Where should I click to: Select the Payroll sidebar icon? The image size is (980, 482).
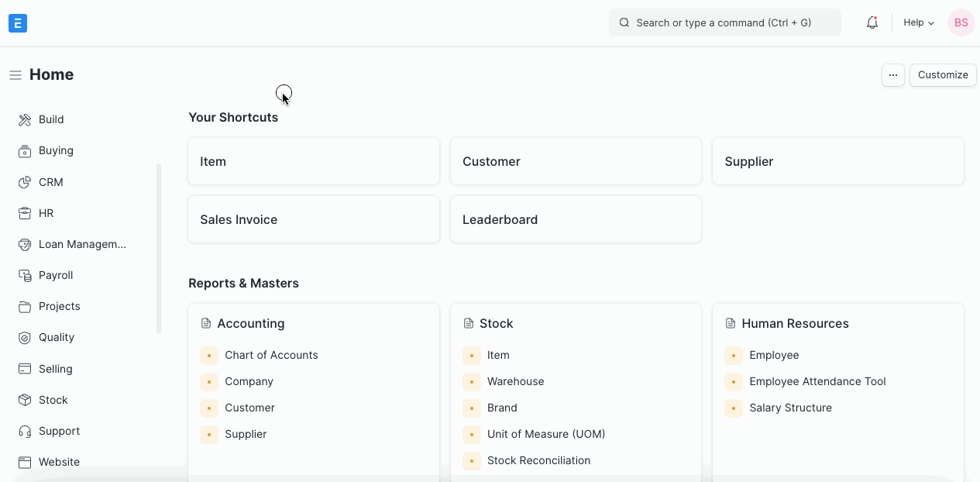(x=25, y=275)
